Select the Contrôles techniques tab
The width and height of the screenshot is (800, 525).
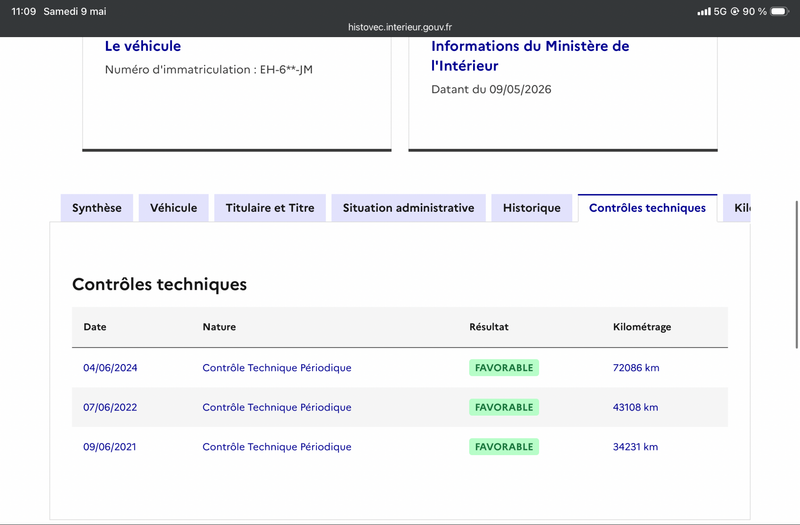(647, 208)
